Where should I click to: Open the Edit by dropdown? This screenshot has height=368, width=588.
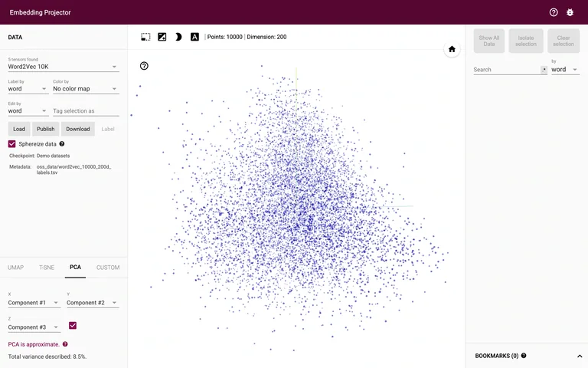coord(28,110)
